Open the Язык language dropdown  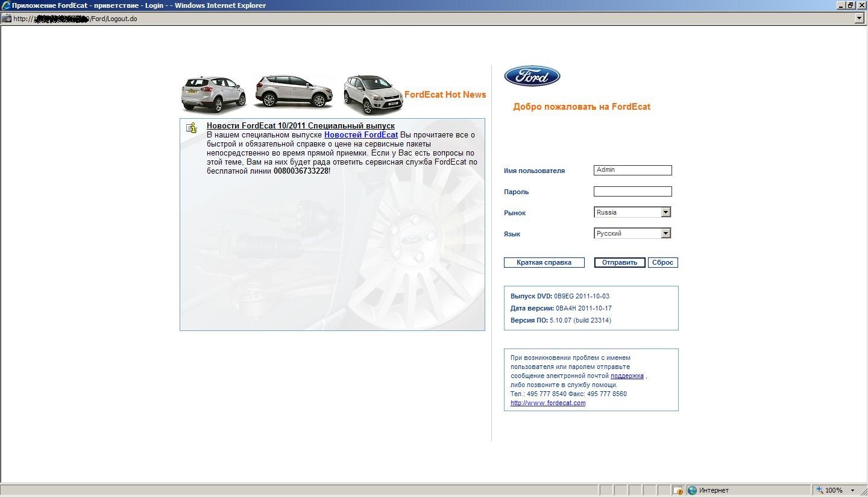(x=665, y=233)
